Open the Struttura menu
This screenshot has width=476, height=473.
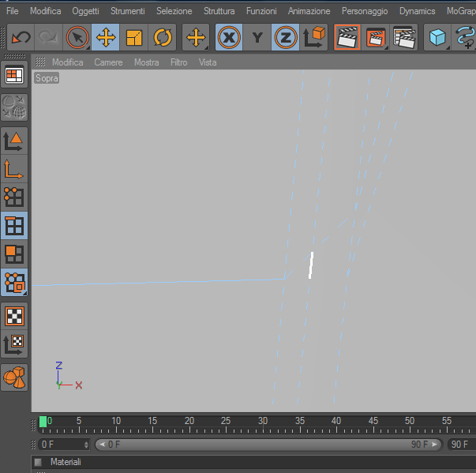coord(219,11)
